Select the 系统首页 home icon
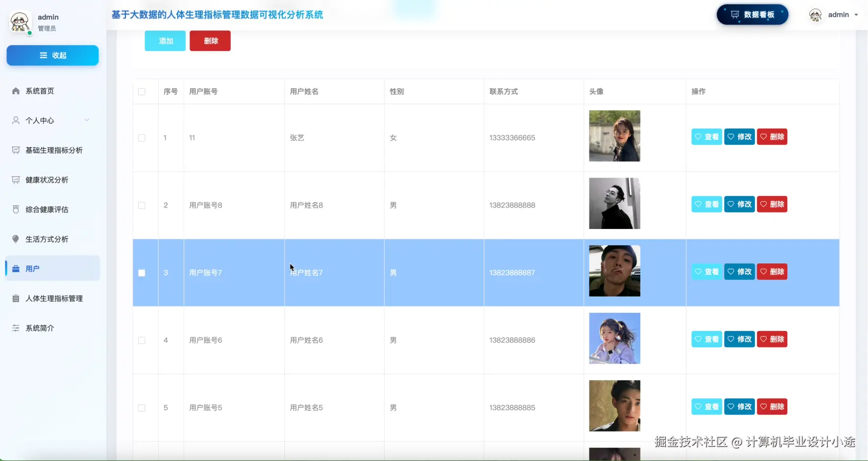 coord(16,91)
